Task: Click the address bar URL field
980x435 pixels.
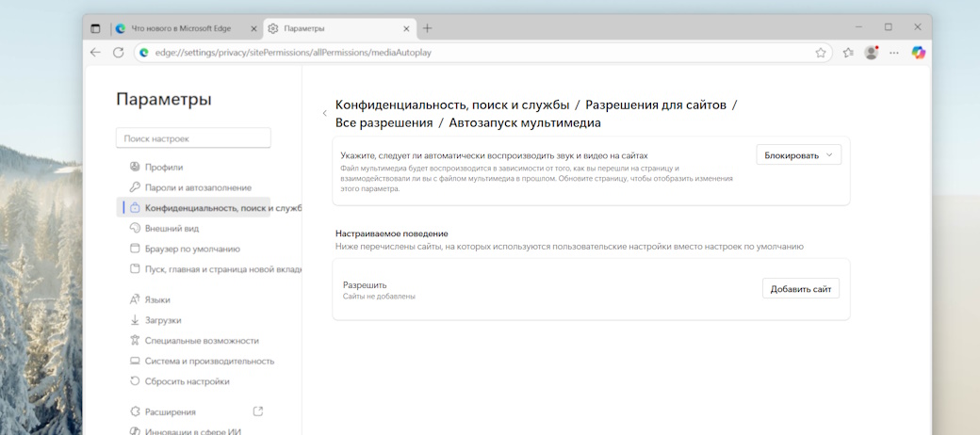Action: pos(471,53)
